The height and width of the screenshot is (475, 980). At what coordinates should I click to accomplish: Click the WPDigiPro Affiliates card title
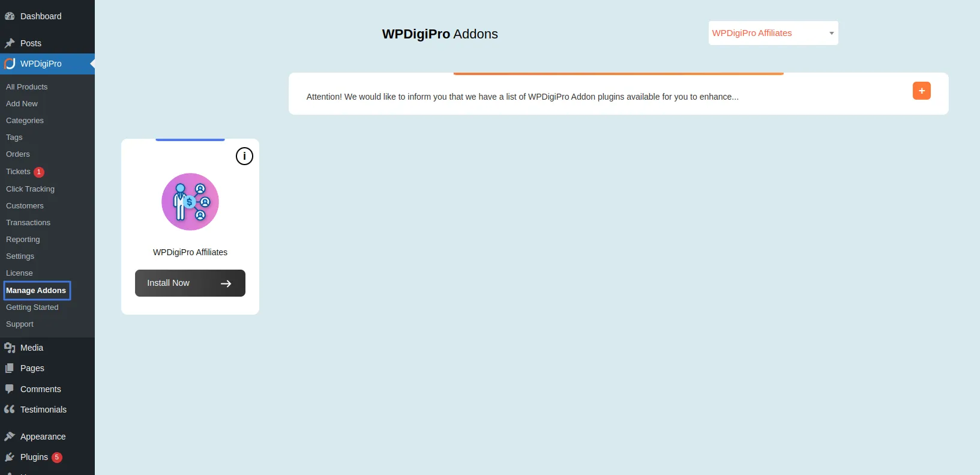click(190, 252)
